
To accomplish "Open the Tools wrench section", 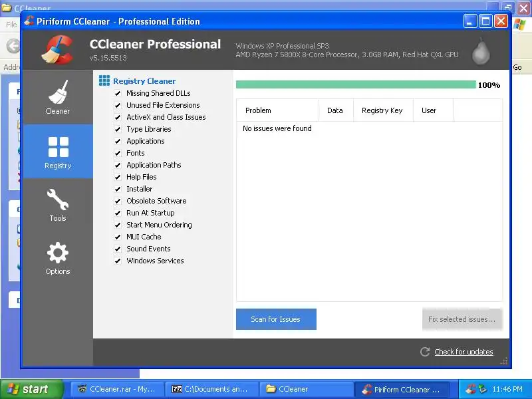I will pyautogui.click(x=58, y=205).
